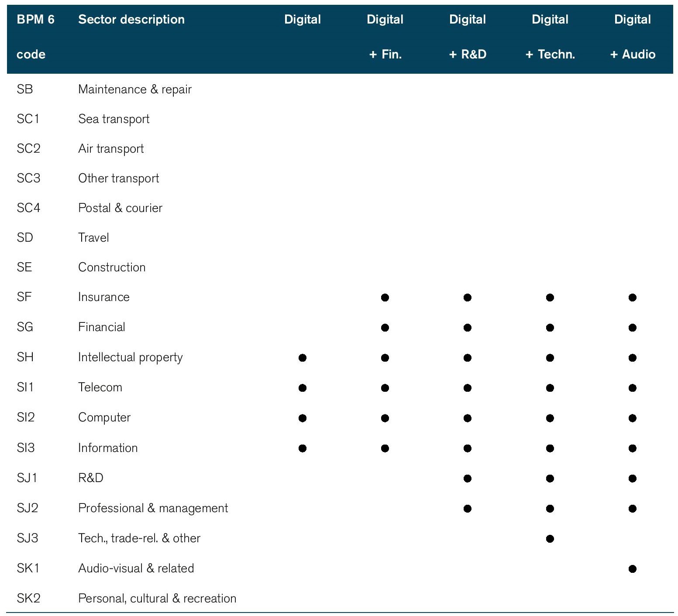Image resolution: width=678 pixels, height=616 pixels.
Task: Select the 'Maintenance & repair' row label
Action: point(134,89)
